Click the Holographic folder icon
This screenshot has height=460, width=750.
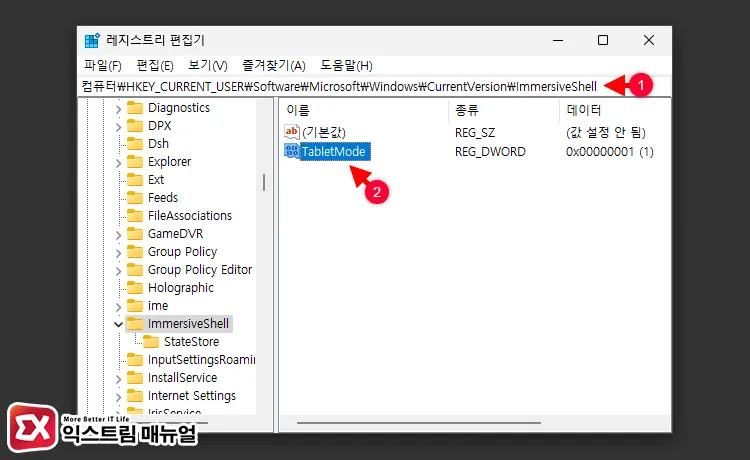135,288
